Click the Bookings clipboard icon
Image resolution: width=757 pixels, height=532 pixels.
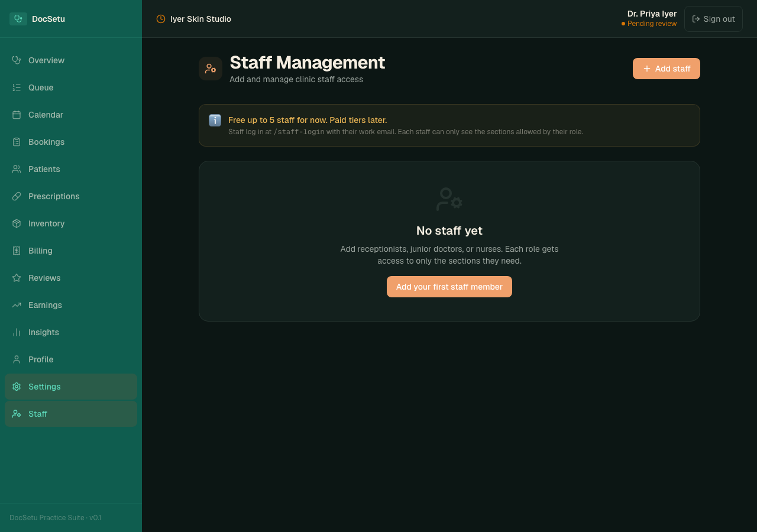click(17, 142)
